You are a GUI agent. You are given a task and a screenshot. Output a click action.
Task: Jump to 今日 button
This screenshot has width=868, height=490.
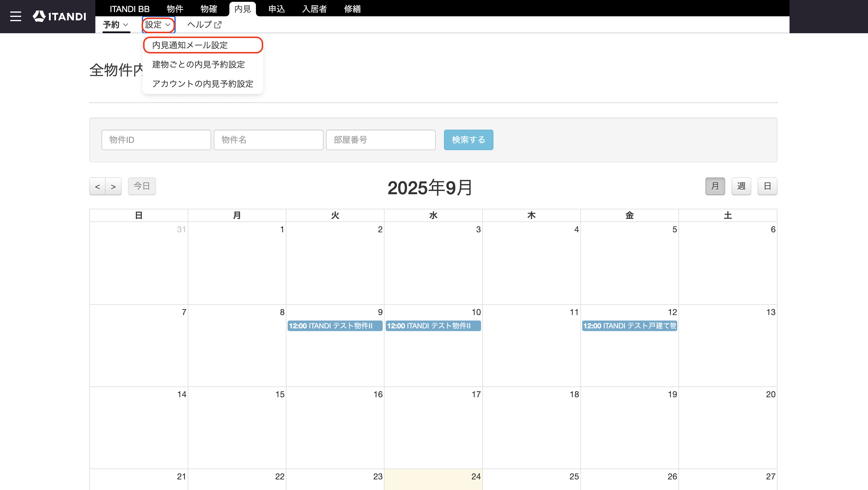tap(142, 186)
